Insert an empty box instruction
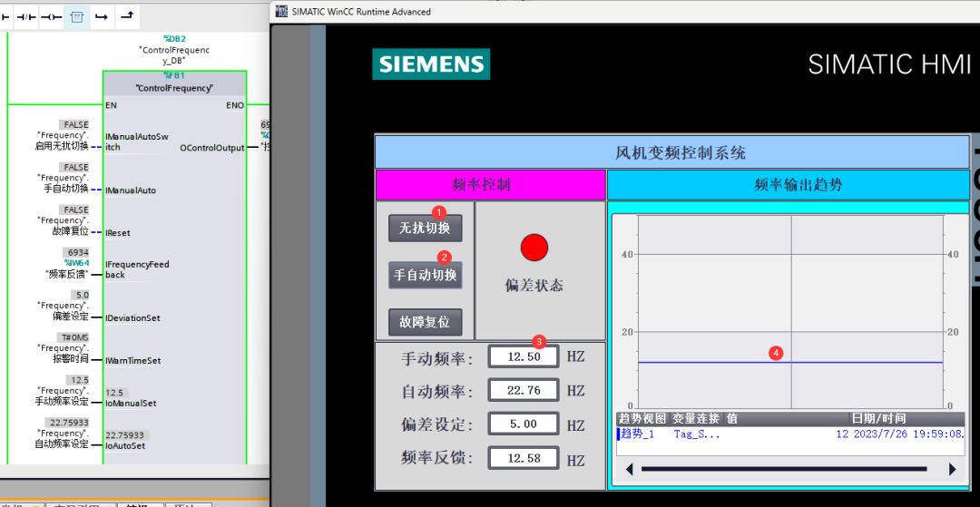Viewport: 980px width, 507px height. (77, 17)
